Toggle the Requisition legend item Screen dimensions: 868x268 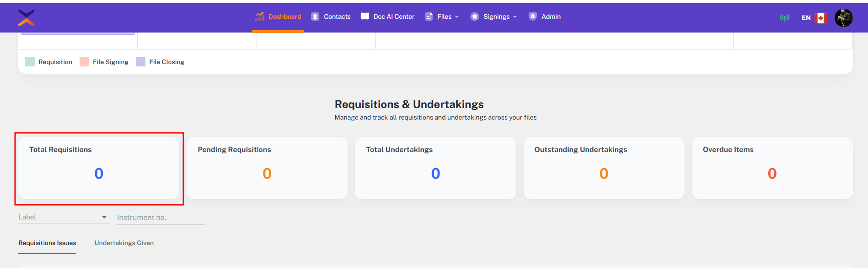(49, 62)
